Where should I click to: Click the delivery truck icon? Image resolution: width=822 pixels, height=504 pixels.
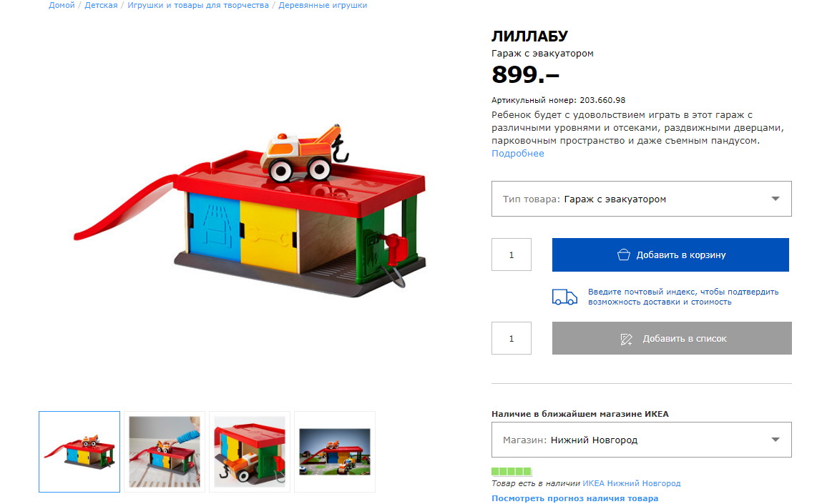[564, 297]
